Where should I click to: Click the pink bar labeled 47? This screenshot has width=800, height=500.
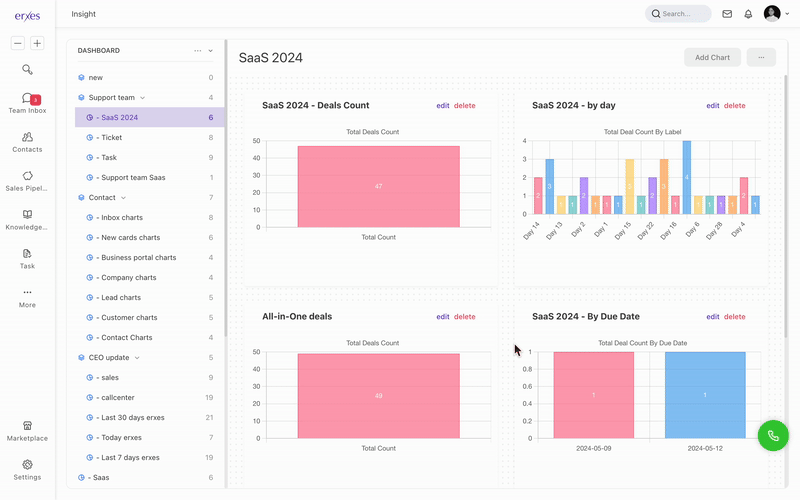(379, 187)
